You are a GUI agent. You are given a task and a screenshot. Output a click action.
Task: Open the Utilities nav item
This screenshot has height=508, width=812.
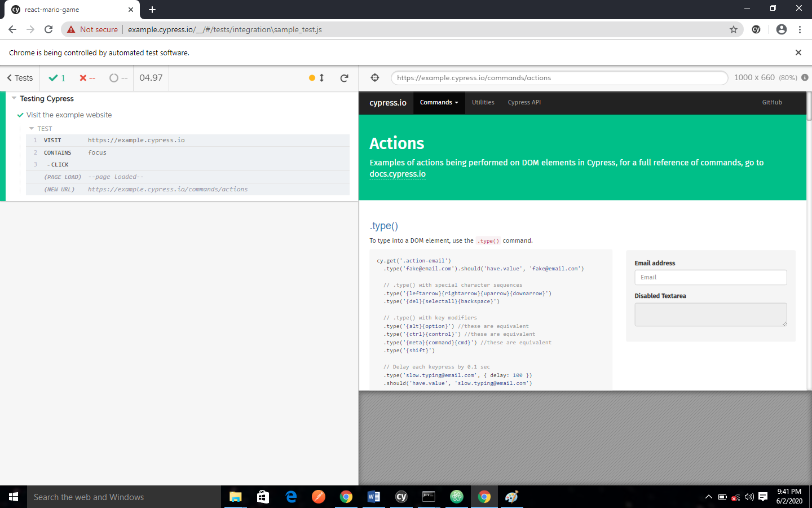coord(483,103)
